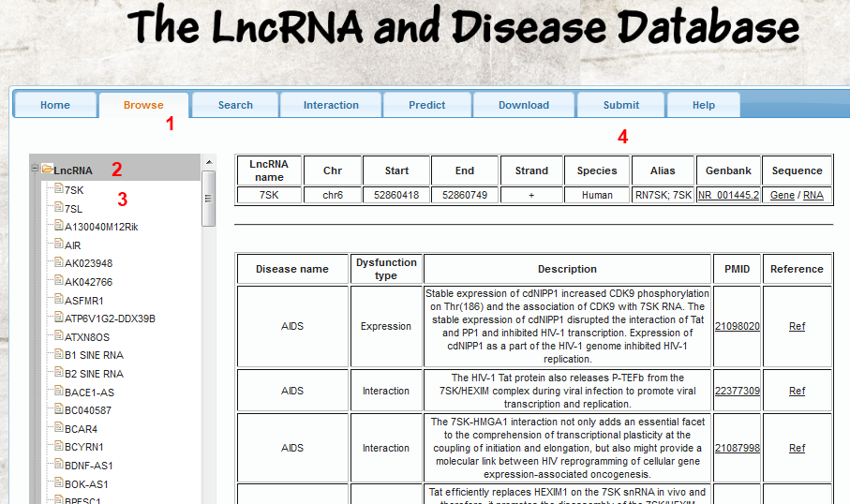This screenshot has height=504, width=850.
Task: Open Genbank link NR_001445.2
Action: (728, 195)
